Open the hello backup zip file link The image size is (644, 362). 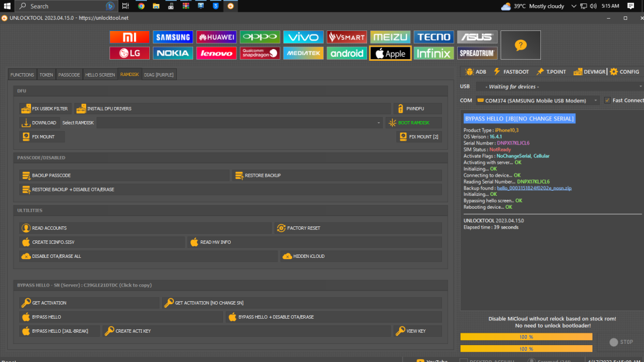pos(534,188)
